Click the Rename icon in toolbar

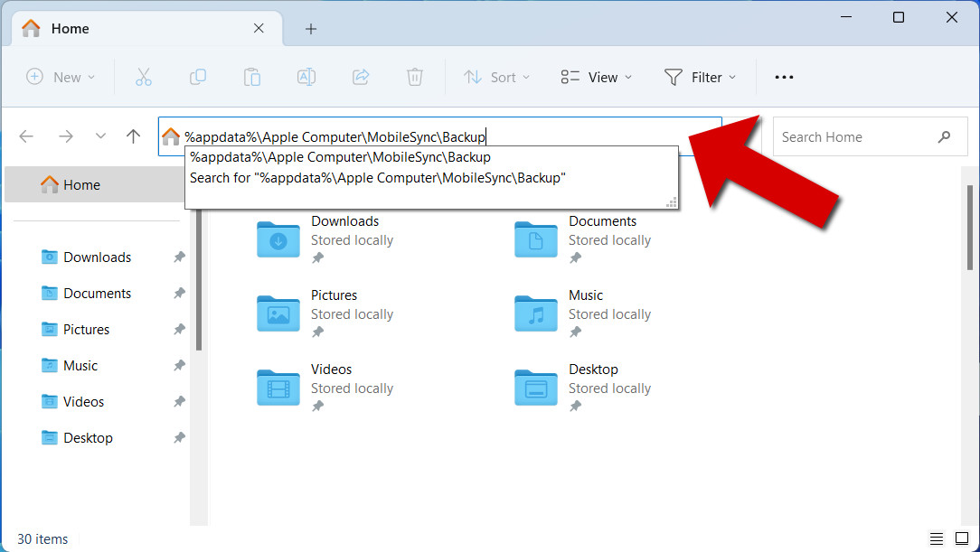(306, 77)
